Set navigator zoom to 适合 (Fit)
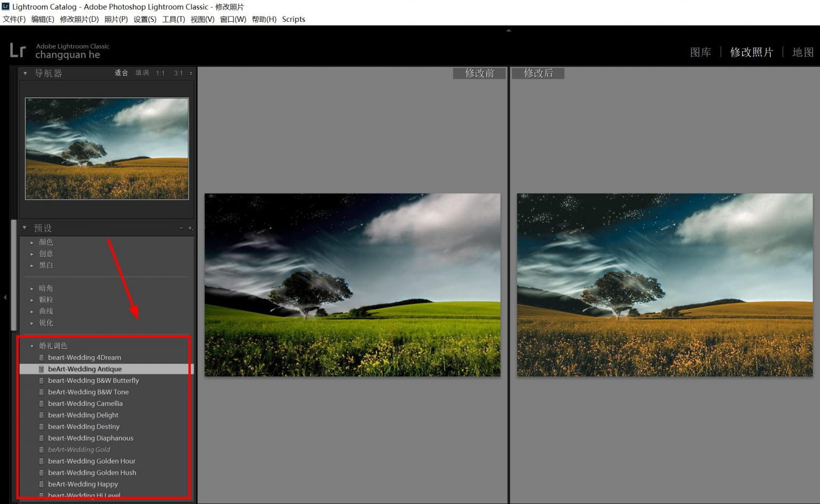This screenshot has height=504, width=820. [x=121, y=73]
